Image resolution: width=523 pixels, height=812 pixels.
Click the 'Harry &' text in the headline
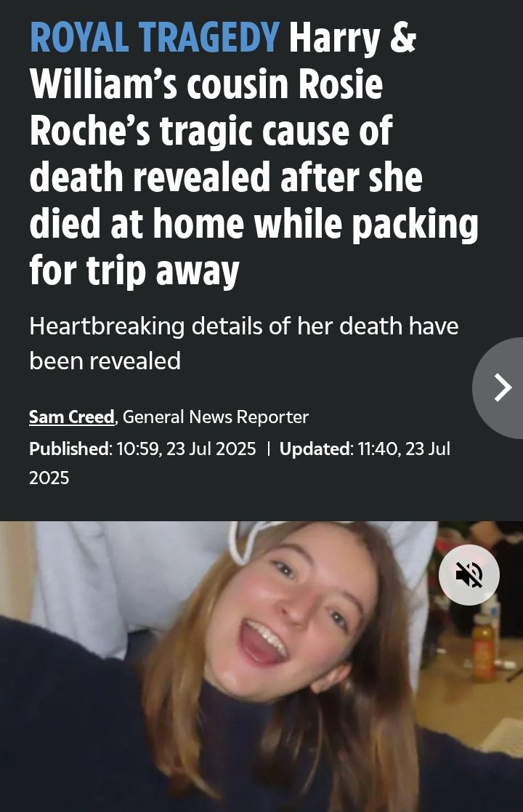tap(352, 39)
